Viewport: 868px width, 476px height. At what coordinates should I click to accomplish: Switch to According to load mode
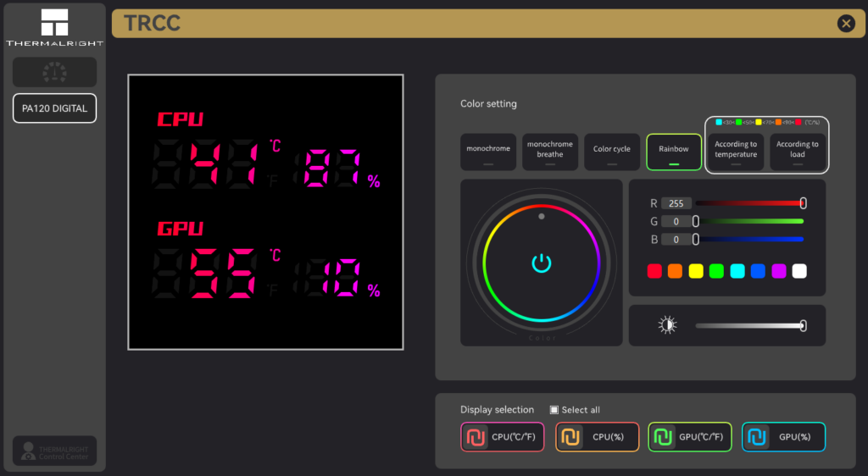pyautogui.click(x=797, y=152)
